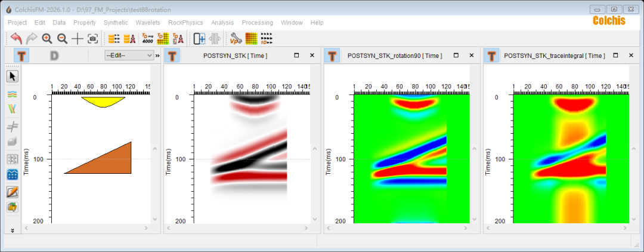Open the RockPhysics menu
This screenshot has width=644, height=252.
185,23
